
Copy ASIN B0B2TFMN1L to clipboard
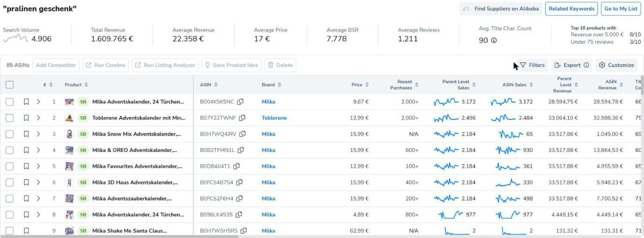tap(240, 150)
